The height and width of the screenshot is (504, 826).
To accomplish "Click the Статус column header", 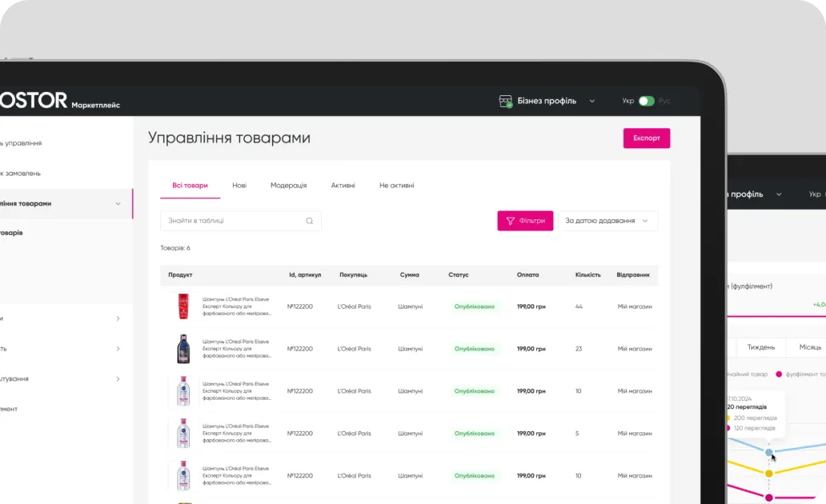I will [x=459, y=275].
